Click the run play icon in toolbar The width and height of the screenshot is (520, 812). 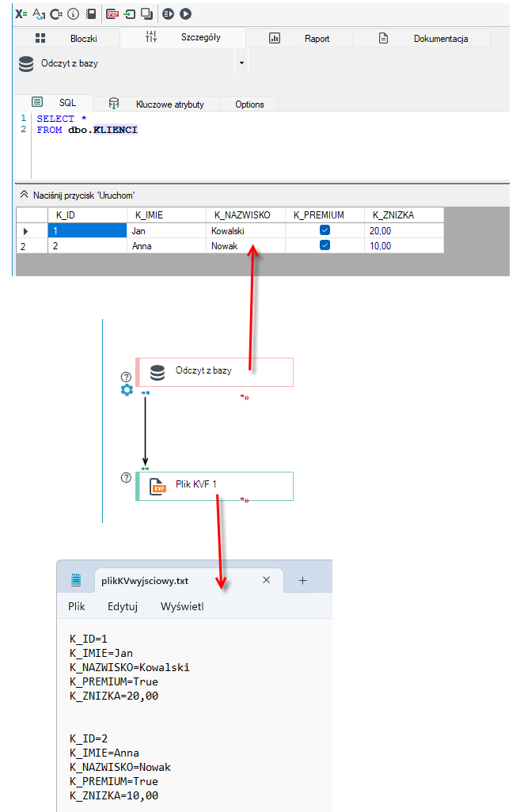pyautogui.click(x=185, y=14)
